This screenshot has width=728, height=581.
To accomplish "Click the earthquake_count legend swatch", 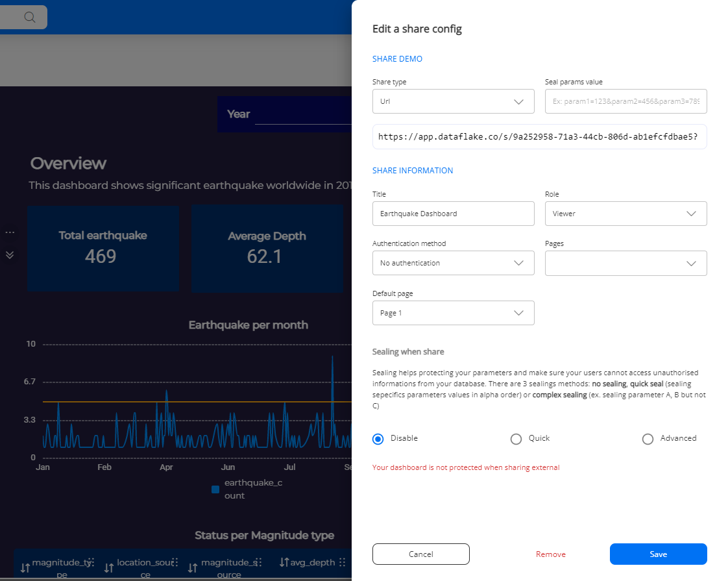I will click(215, 489).
